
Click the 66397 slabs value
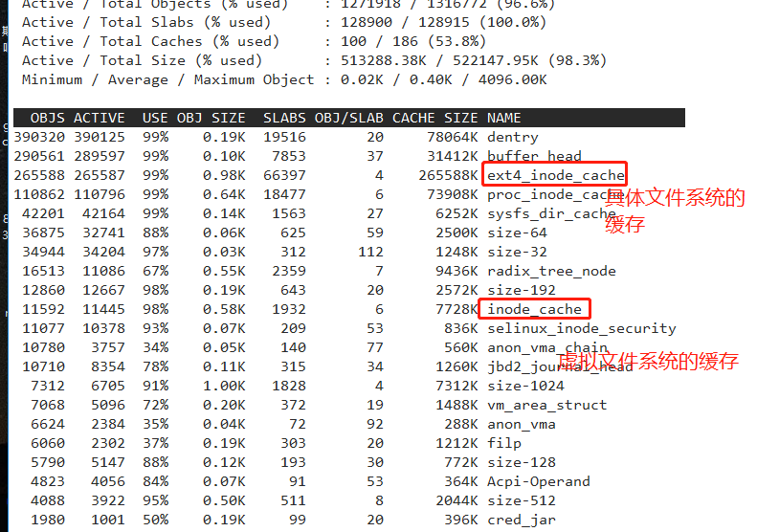pyautogui.click(x=284, y=175)
